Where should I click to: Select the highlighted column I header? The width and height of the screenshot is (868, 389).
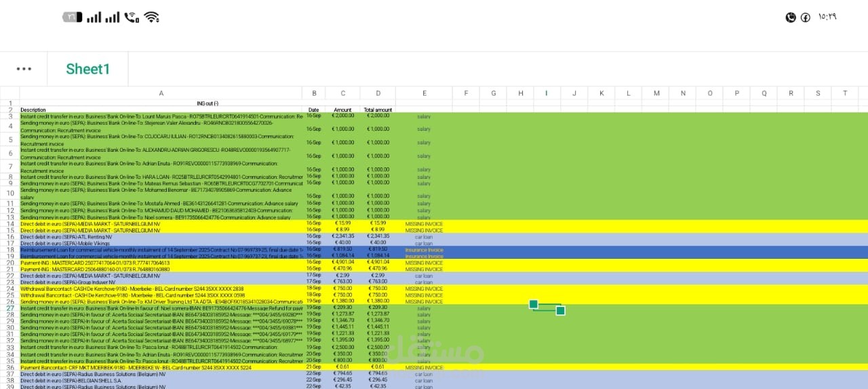[547, 93]
